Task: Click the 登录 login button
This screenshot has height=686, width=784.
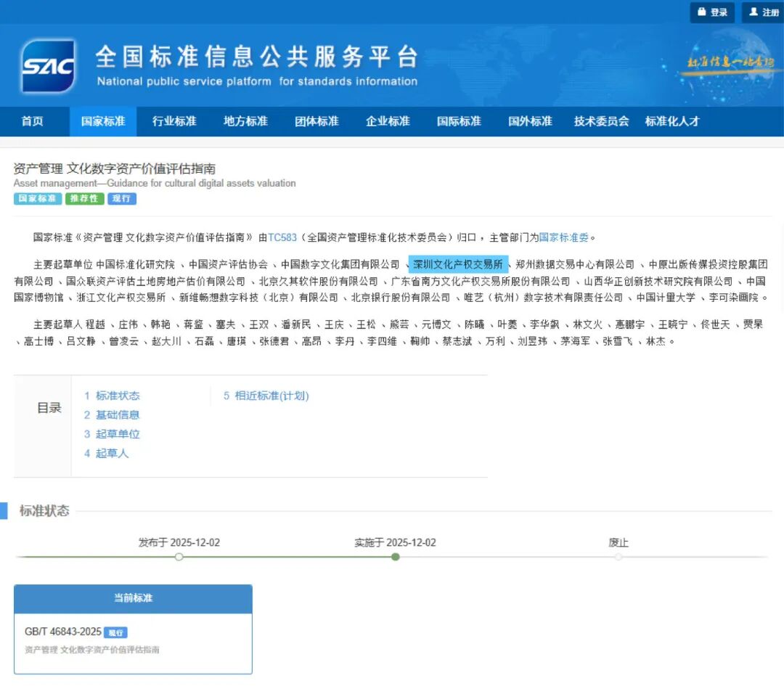Action: click(712, 12)
